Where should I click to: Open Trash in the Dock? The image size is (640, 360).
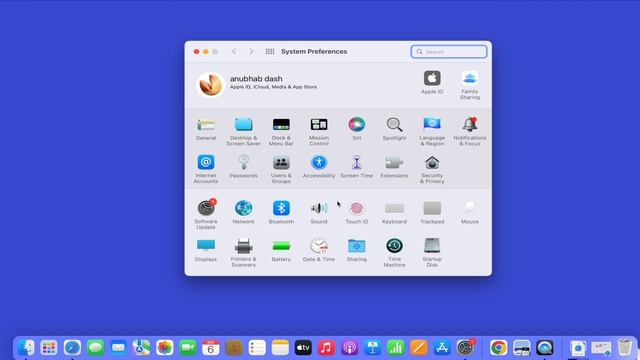[624, 347]
